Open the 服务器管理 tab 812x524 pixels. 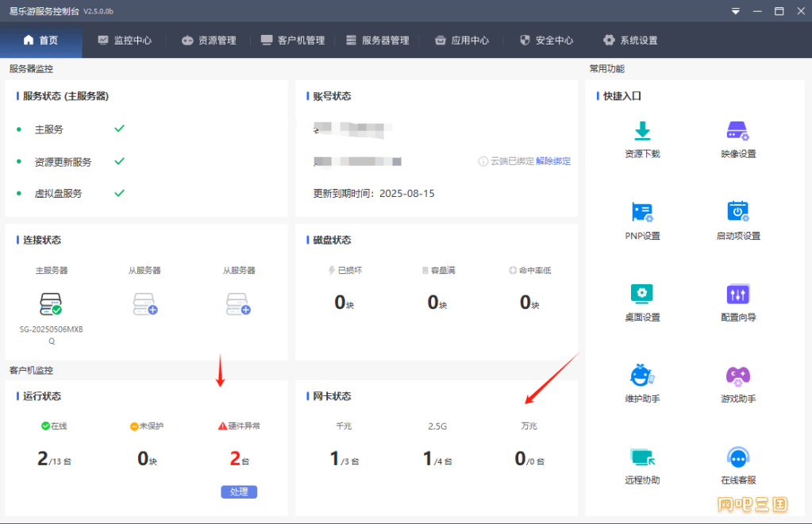pyautogui.click(x=378, y=40)
